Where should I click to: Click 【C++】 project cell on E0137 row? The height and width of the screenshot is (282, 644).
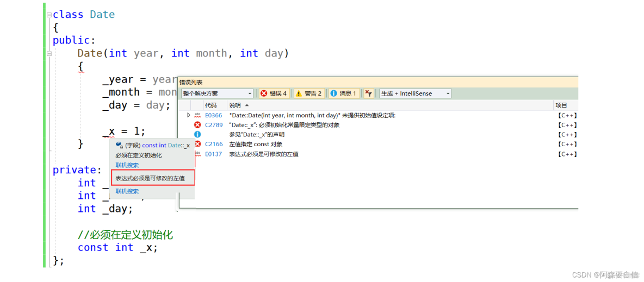[x=567, y=154]
